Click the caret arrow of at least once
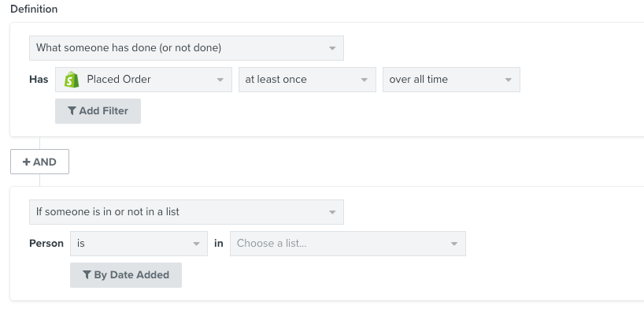Image resolution: width=644 pixels, height=313 pixels. pos(364,80)
